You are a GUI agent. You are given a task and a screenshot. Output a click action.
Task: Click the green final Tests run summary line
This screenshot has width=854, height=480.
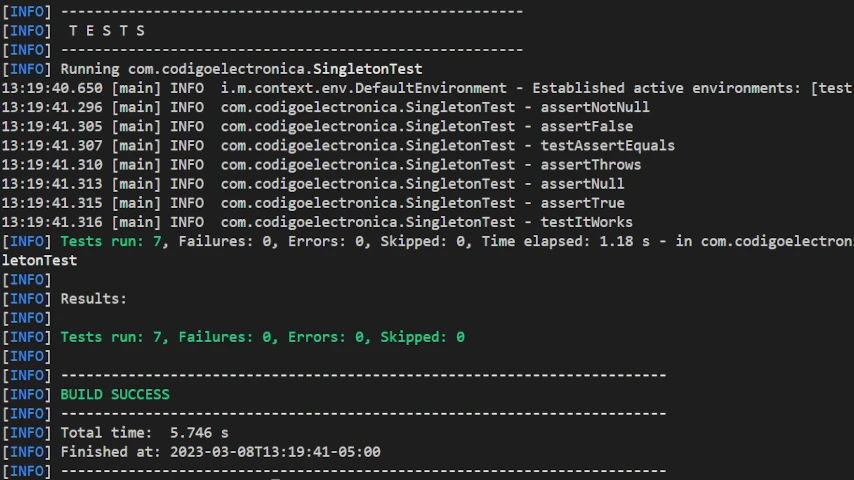[263, 337]
